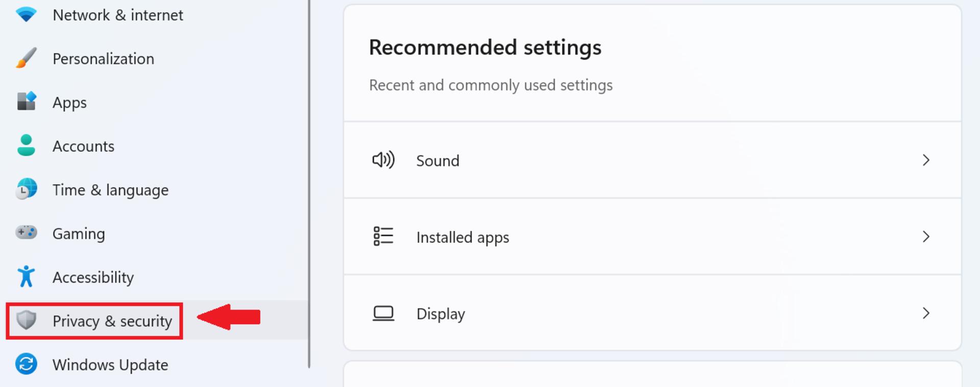The height and width of the screenshot is (387, 980).
Task: Click the Gaming controller icon
Action: (x=26, y=233)
